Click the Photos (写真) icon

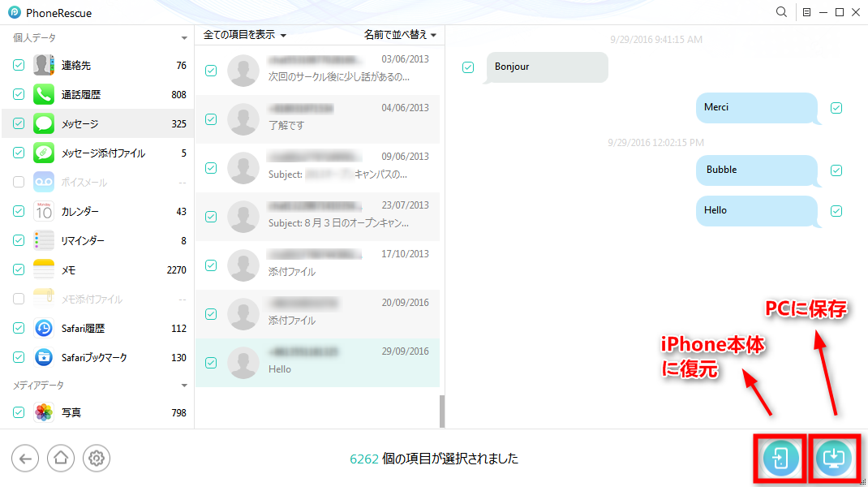click(44, 412)
